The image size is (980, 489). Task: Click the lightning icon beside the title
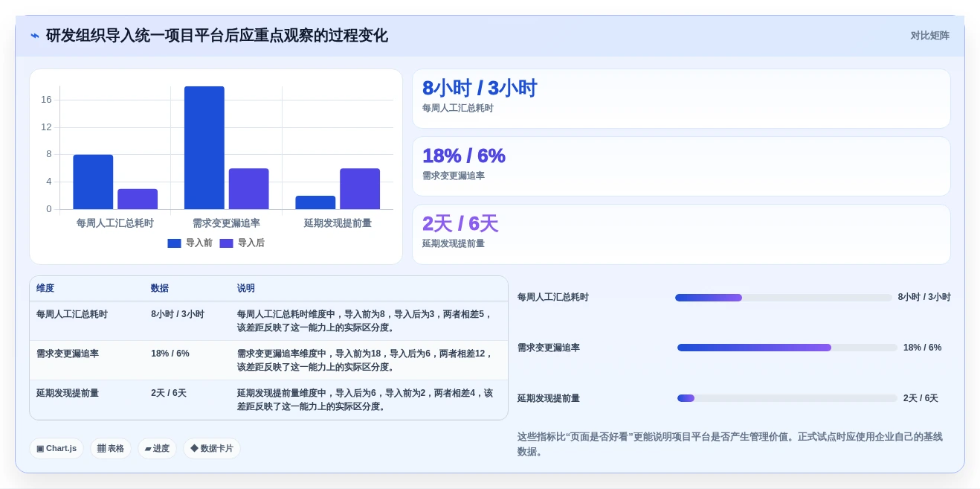pyautogui.click(x=35, y=36)
